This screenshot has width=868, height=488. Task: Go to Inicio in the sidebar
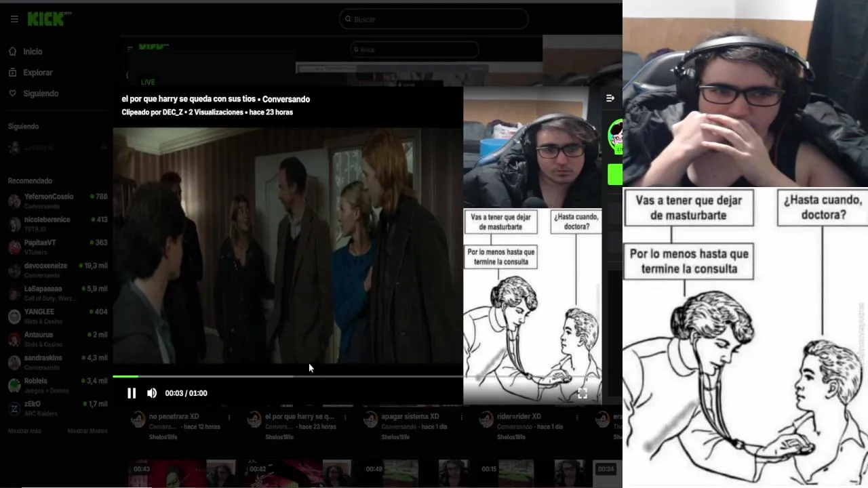(33, 52)
